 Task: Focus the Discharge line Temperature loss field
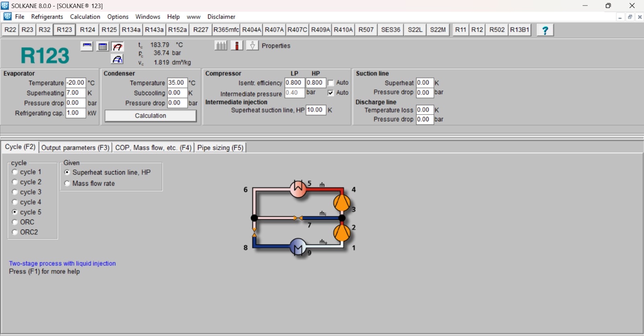[425, 110]
